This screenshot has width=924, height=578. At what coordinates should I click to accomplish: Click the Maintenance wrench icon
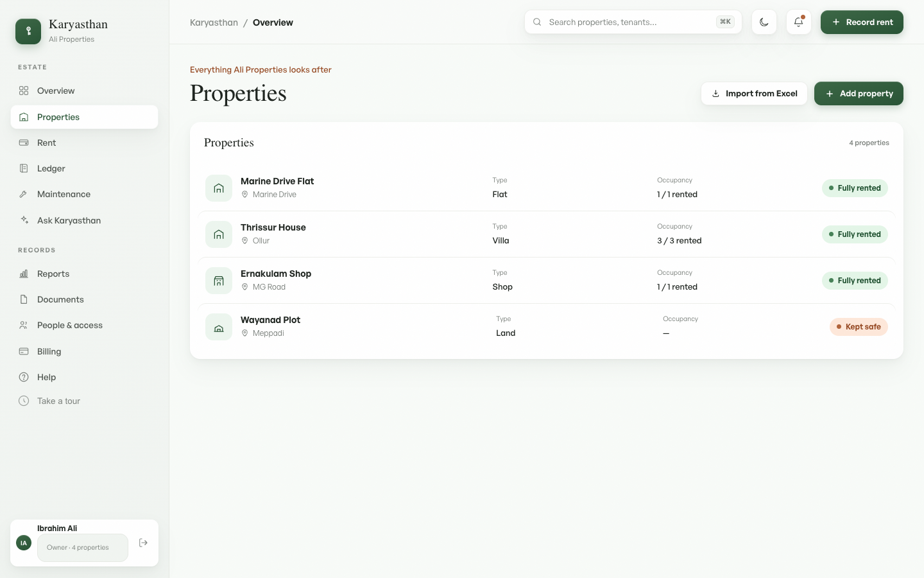[x=24, y=194]
